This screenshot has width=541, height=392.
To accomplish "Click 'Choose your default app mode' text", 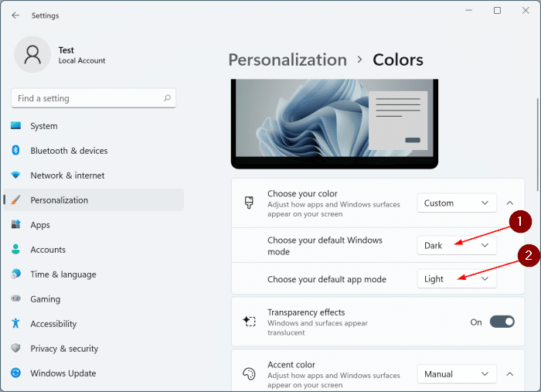I will click(x=327, y=279).
